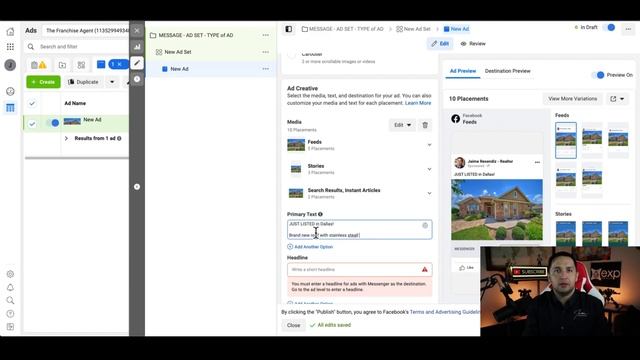The height and width of the screenshot is (360, 640).
Task: Open the settings gear in left sidebar
Action: click(10, 274)
